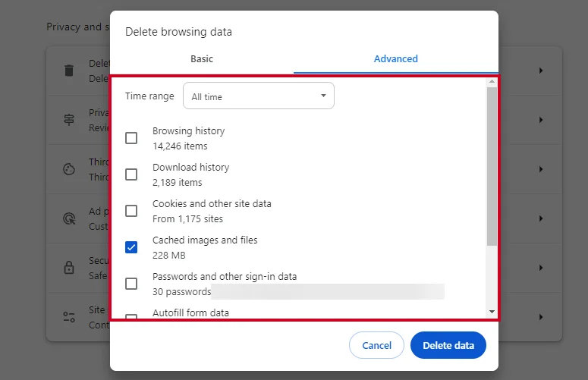Click the third-party cookies icon
The image size is (588, 380).
coord(69,169)
